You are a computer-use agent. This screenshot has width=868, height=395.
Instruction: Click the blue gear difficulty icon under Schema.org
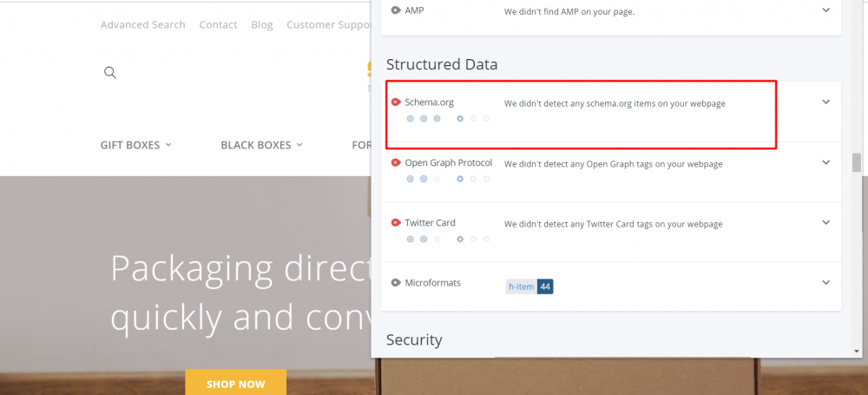459,119
